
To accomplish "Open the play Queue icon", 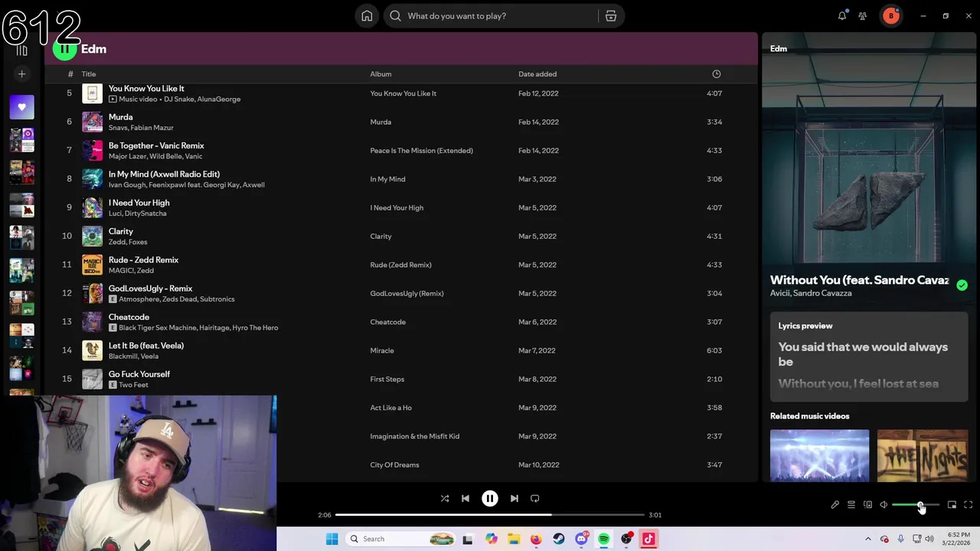I will [x=851, y=505].
